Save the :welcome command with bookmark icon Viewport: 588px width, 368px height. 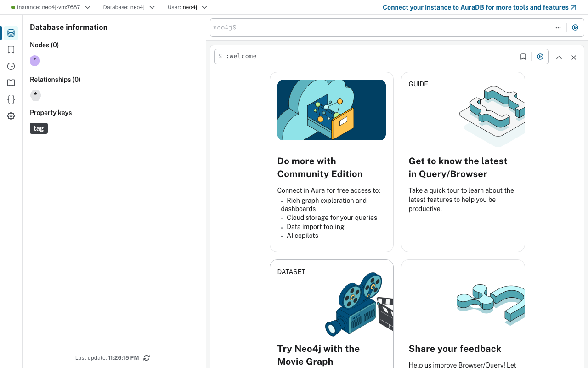point(523,57)
